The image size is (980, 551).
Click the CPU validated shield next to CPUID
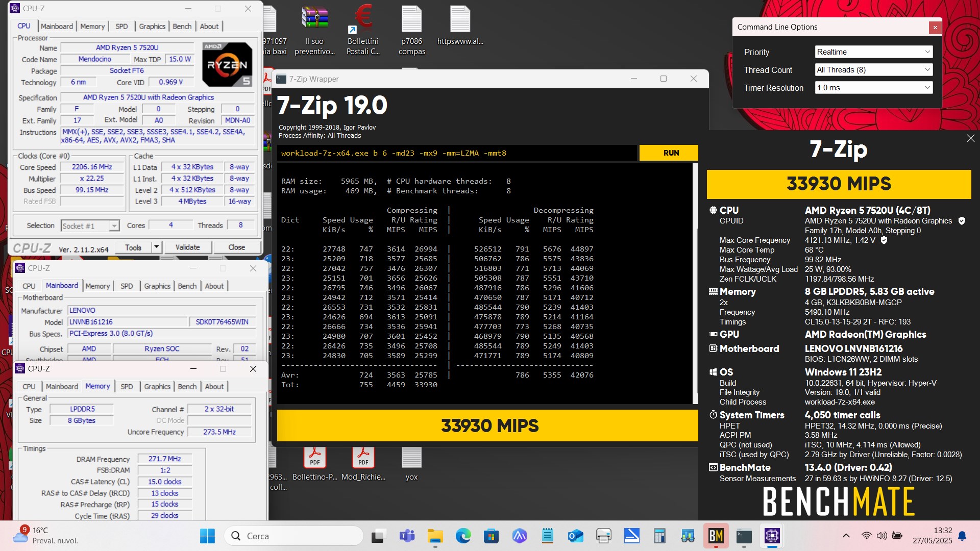pos(962,221)
